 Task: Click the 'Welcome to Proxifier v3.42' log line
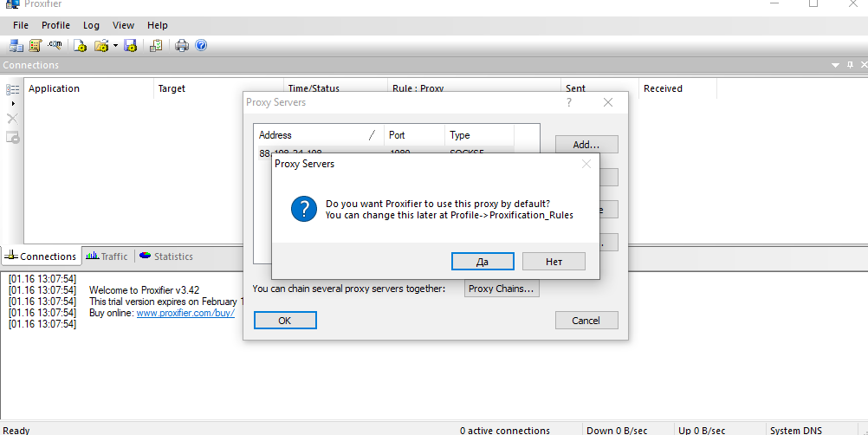[x=144, y=290]
